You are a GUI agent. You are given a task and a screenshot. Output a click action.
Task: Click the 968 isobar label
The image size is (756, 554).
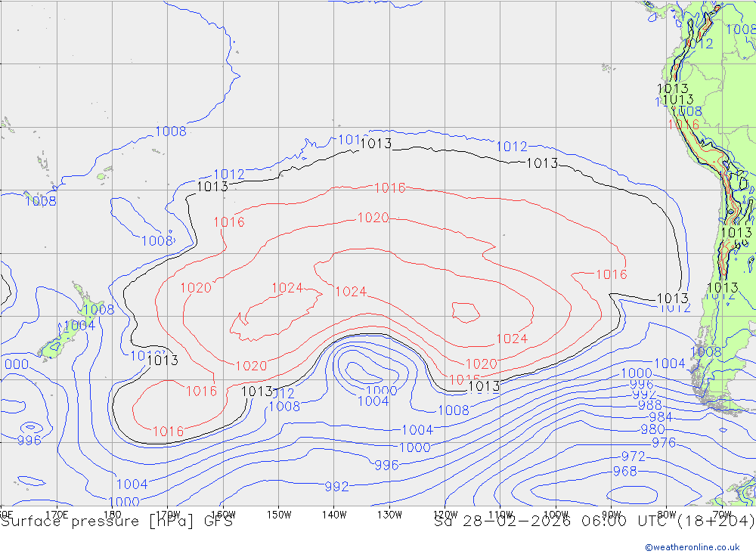pyautogui.click(x=625, y=471)
